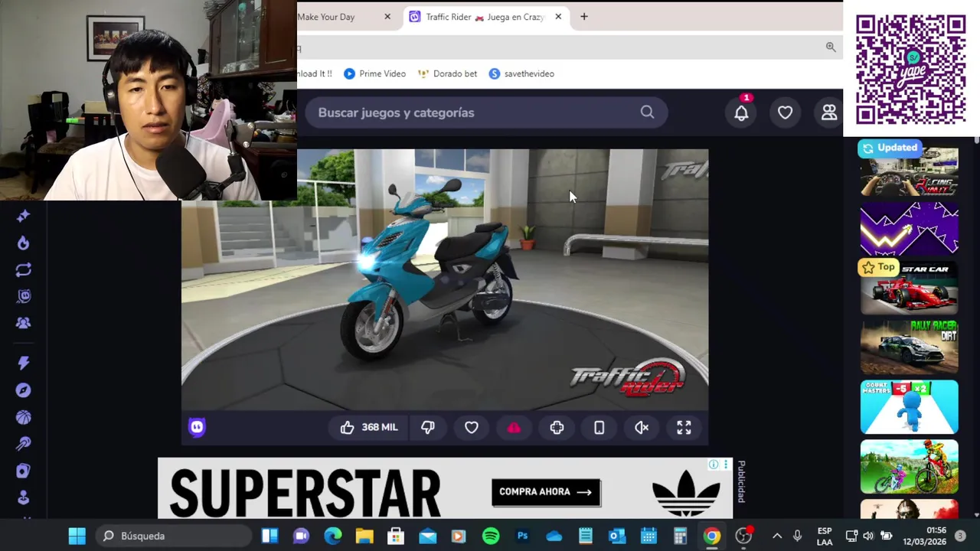The width and height of the screenshot is (980, 551).
Task: Click the red cloud icon below the game
Action: coord(514,427)
